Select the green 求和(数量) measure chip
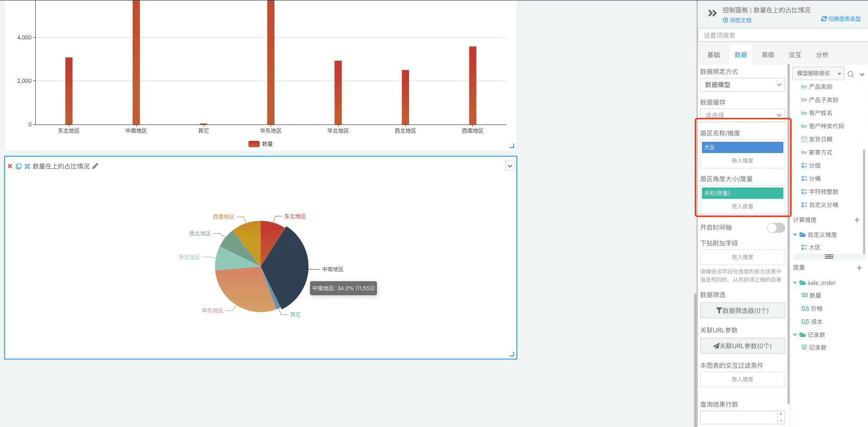Viewport: 868px width, 427px height. [742, 193]
